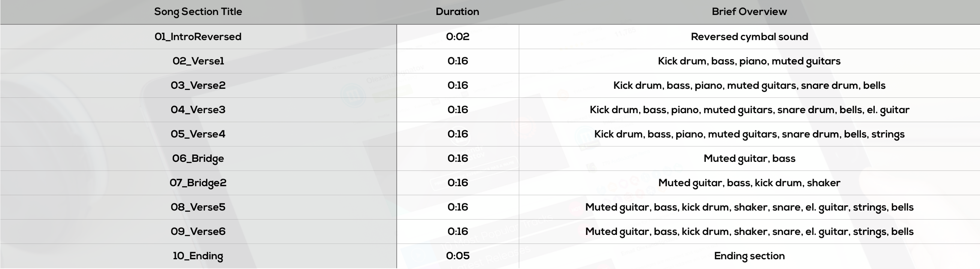Screen dimensions: 980x269
Task: Select the 01_IntroReversed section title
Action: 198,37
